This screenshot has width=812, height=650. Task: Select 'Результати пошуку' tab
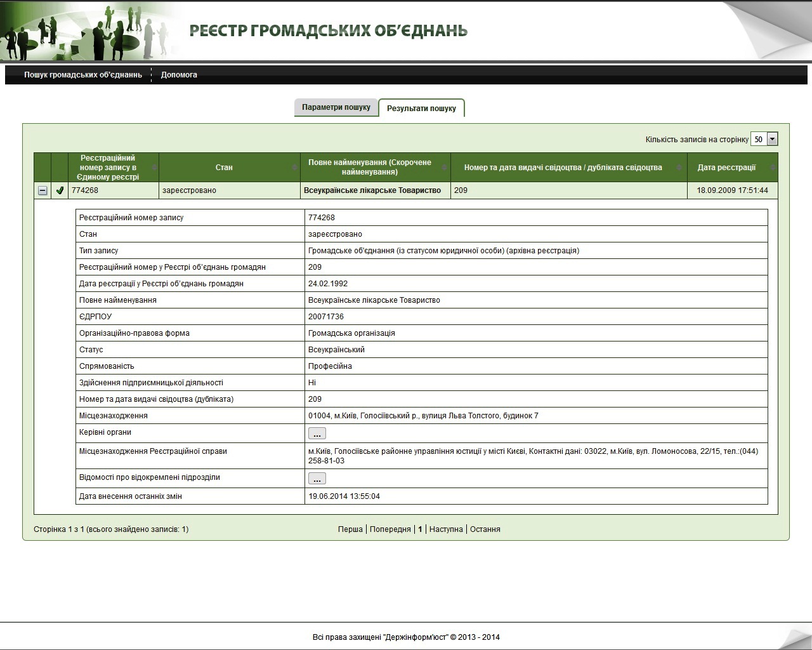pyautogui.click(x=421, y=108)
